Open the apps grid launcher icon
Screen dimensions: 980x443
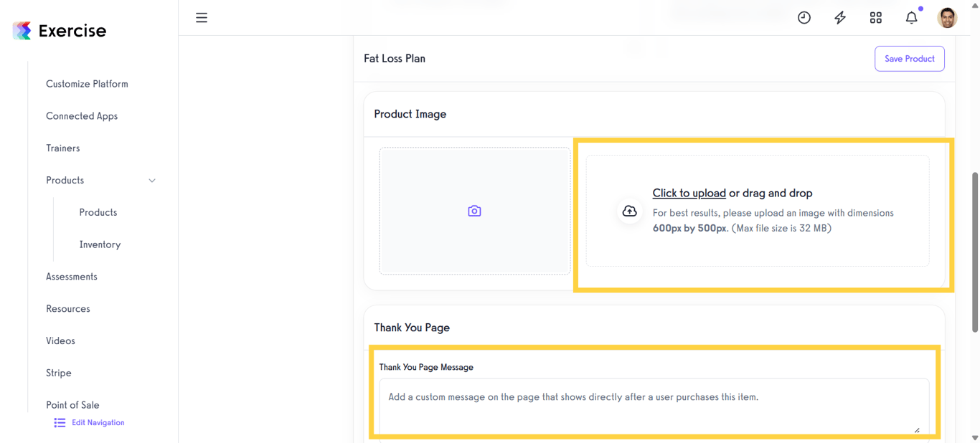(875, 17)
